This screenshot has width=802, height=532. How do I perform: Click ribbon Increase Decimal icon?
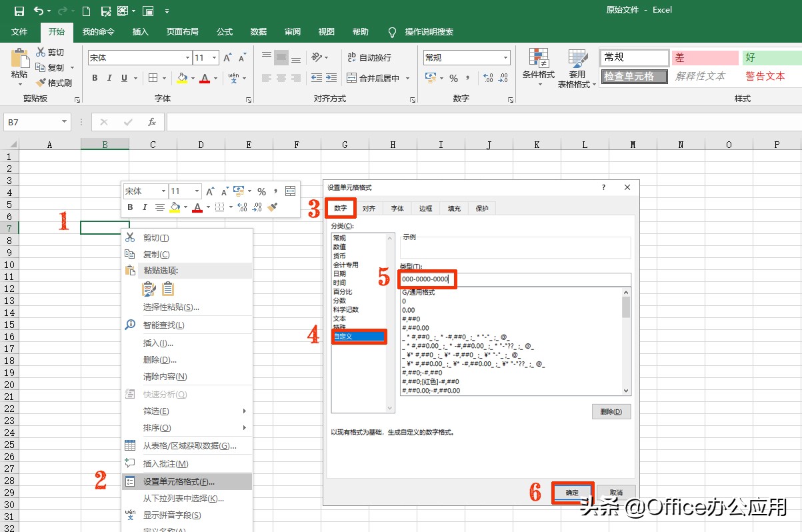coord(487,78)
